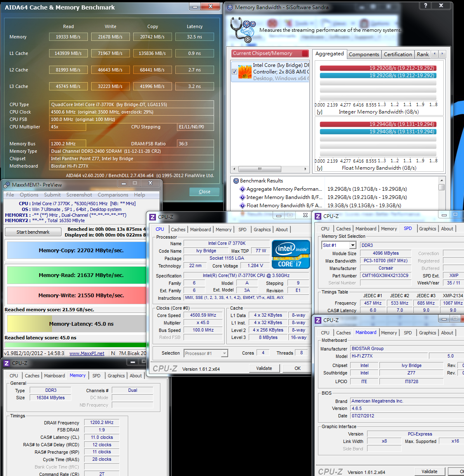Viewport: 464px width, 476px height.
Task: Click the right tab scroll arrow beside Rank
Action: coord(442,54)
